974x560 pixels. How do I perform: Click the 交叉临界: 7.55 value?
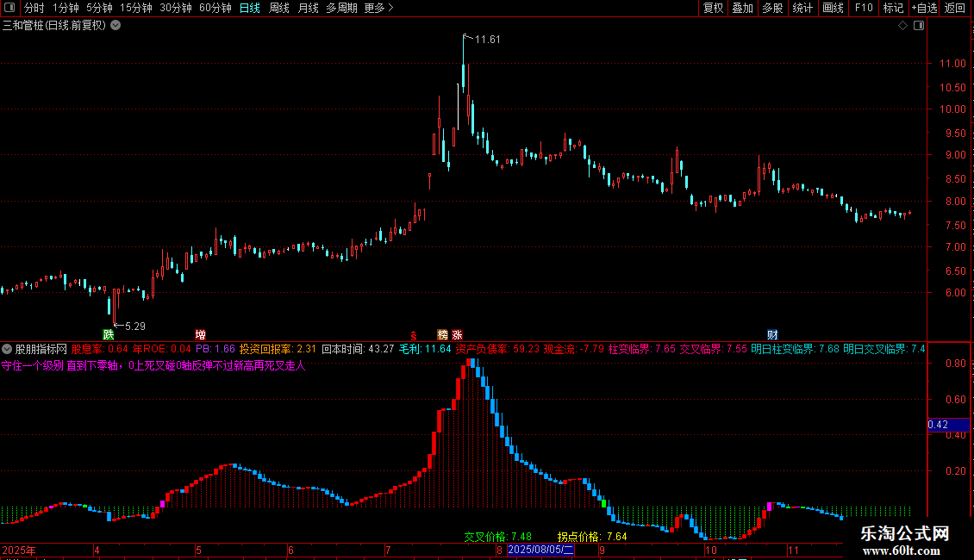point(713,349)
